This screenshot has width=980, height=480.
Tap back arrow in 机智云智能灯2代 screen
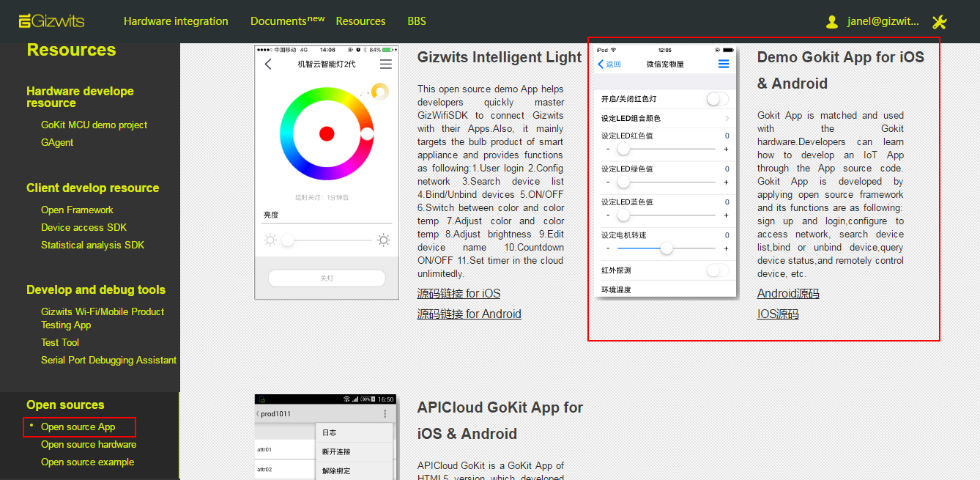pos(269,64)
